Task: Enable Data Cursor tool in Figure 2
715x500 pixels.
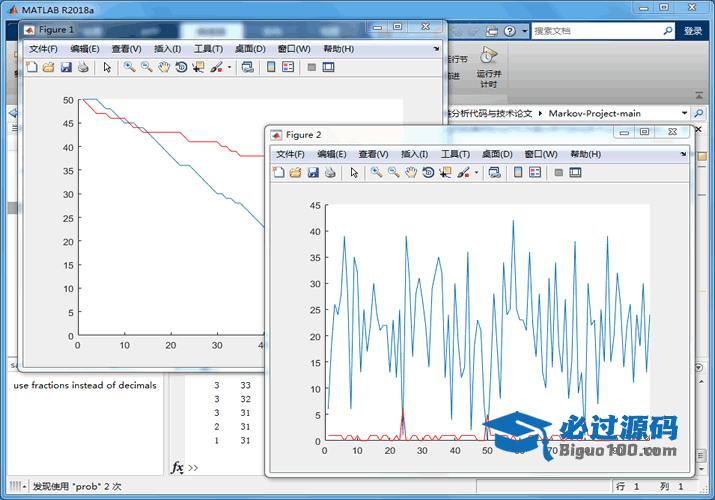Action: tap(446, 172)
